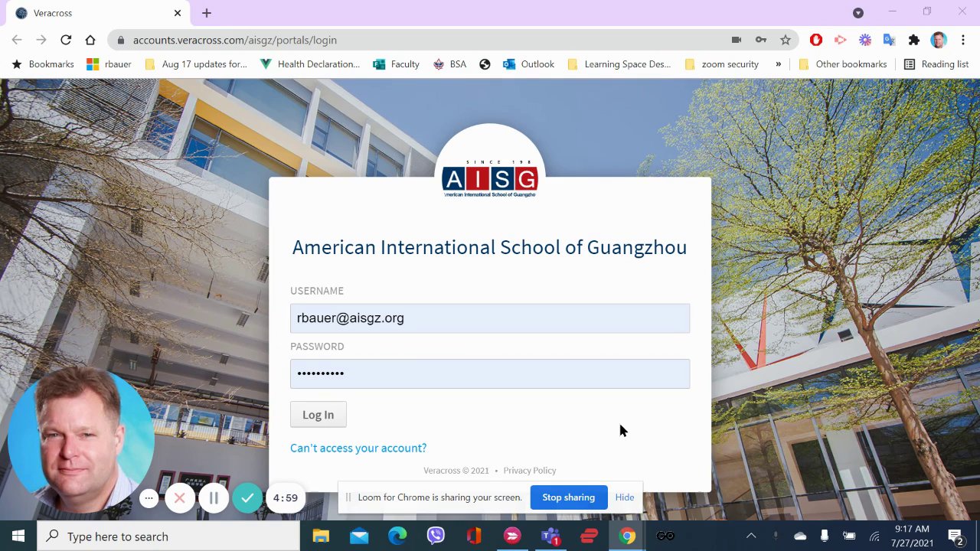Pause the Loom recording
The height and width of the screenshot is (551, 980).
tap(214, 498)
